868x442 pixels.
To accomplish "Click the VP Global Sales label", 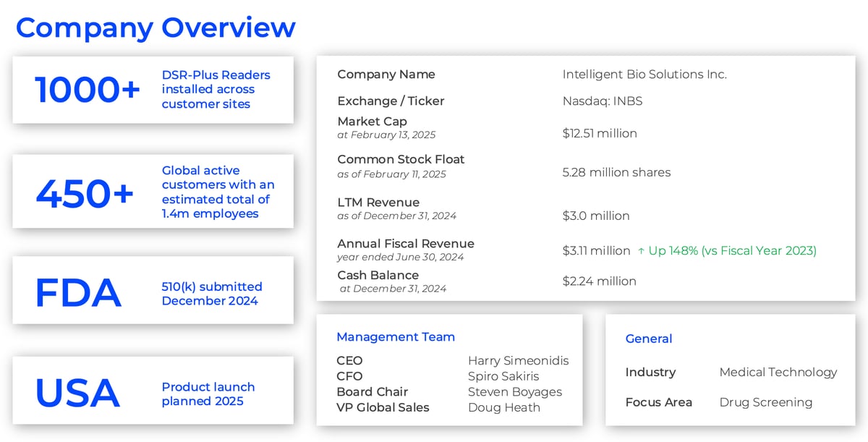I will pyautogui.click(x=383, y=407).
